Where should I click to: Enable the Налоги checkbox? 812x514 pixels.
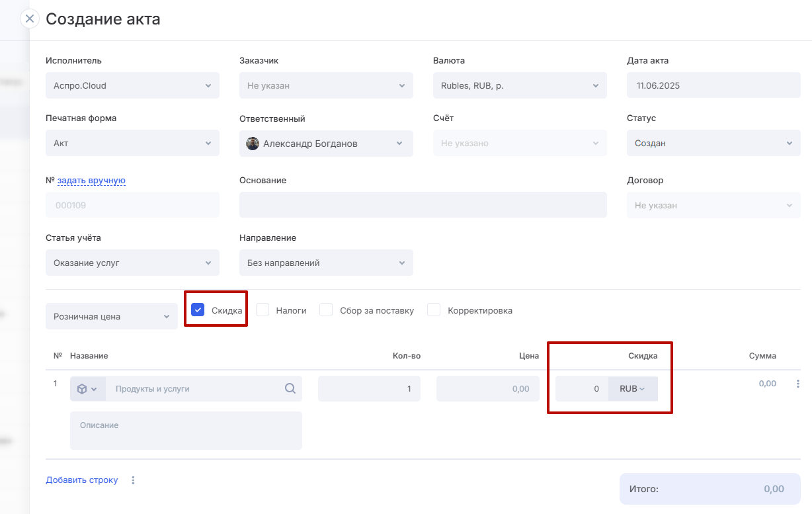(263, 310)
